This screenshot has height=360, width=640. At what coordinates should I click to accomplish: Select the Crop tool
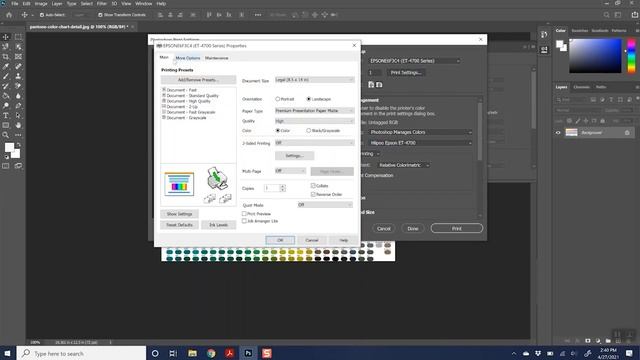[6, 56]
